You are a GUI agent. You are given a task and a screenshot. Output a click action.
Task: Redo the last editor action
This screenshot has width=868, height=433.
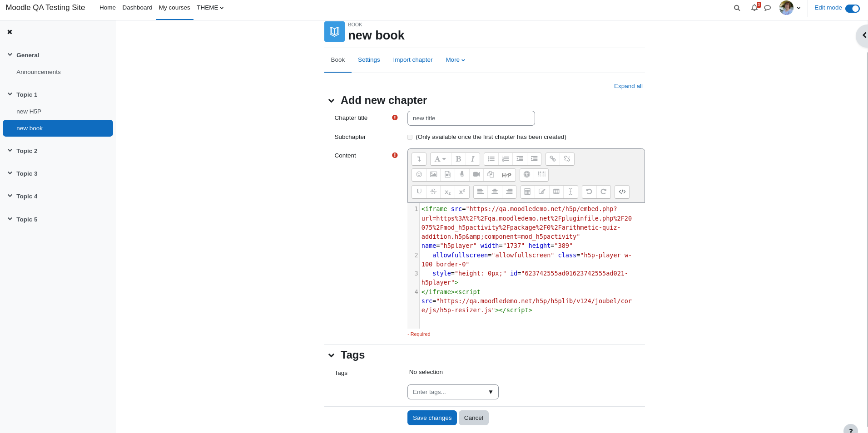(x=603, y=192)
